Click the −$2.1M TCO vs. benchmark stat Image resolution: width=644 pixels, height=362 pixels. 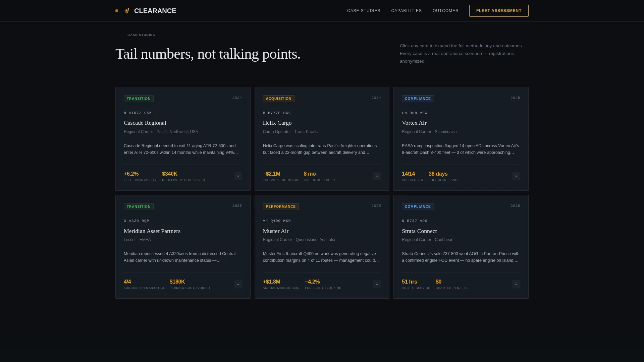[x=280, y=176]
